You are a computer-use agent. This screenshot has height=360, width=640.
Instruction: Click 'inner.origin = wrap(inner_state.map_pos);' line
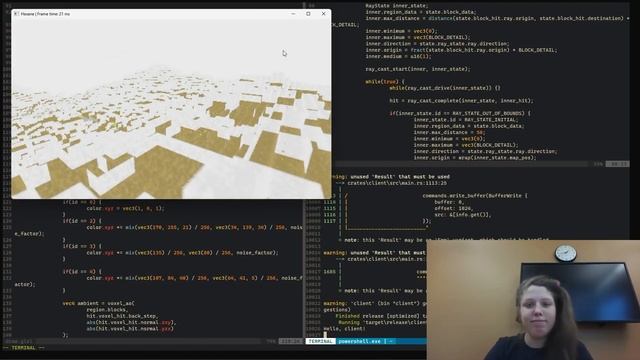[475, 158]
